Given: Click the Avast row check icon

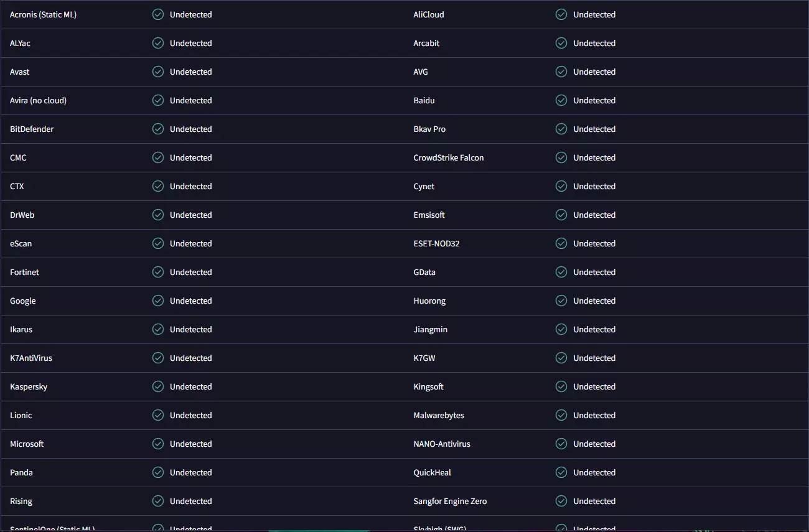Looking at the screenshot, I should tap(158, 72).
